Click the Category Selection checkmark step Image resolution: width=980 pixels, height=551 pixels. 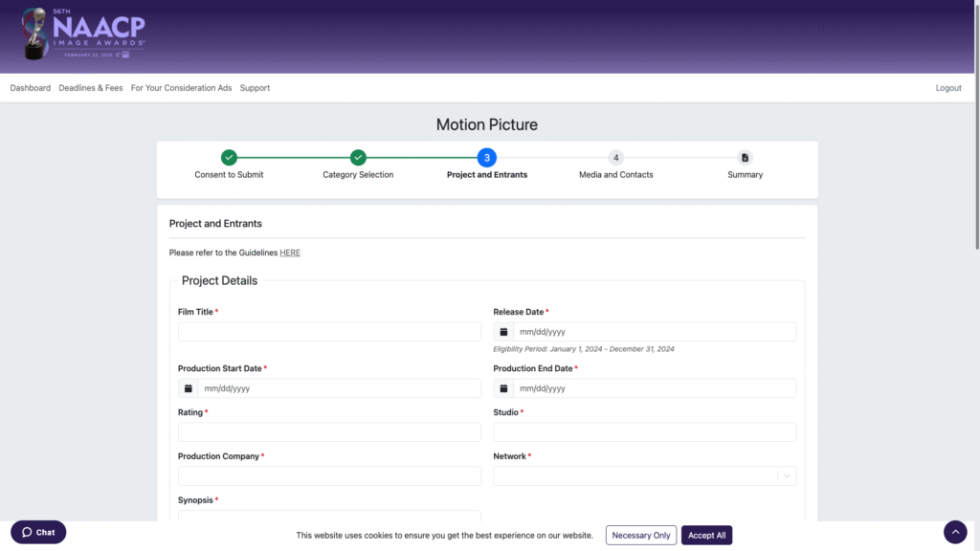[x=358, y=158]
